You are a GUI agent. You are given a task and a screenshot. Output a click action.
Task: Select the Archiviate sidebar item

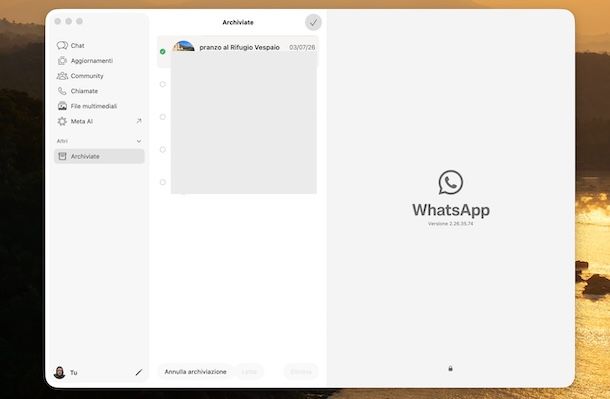point(99,156)
